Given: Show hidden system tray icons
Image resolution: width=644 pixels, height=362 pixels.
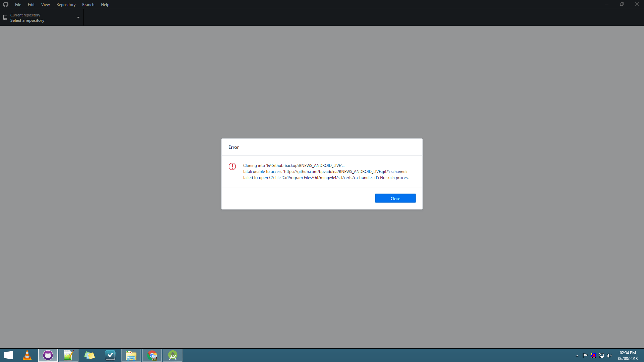Looking at the screenshot, I should pos(577,355).
